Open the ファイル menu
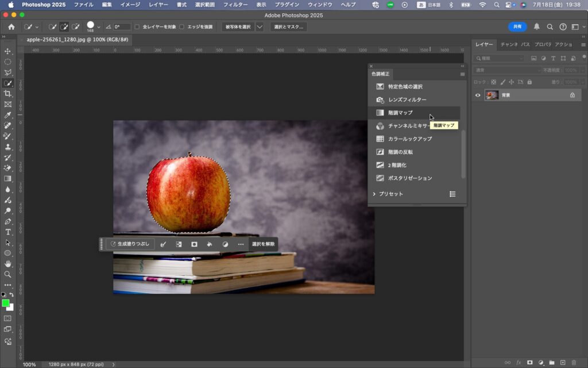This screenshot has height=368, width=588. [84, 5]
